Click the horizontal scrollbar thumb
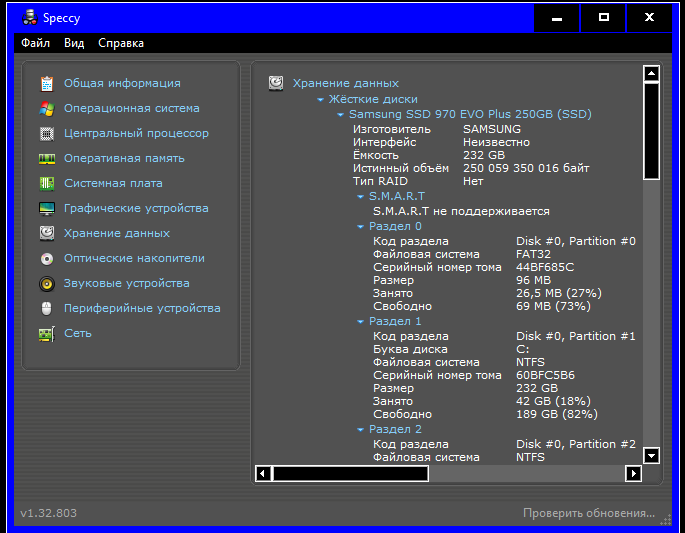Image resolution: width=685 pixels, height=533 pixels. (x=350, y=473)
